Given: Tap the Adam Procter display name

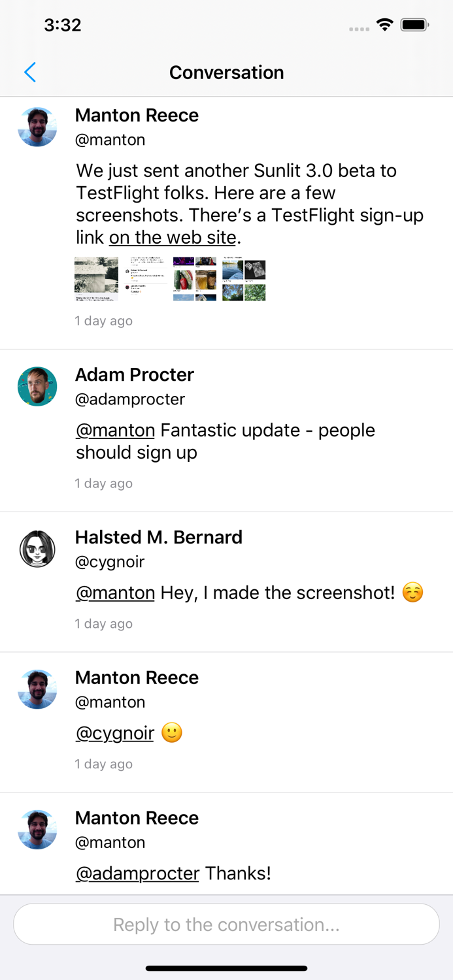Looking at the screenshot, I should pyautogui.click(x=135, y=375).
